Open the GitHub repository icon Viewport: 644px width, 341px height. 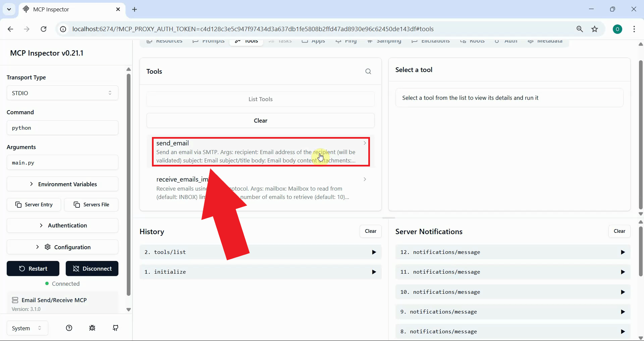coord(115,328)
